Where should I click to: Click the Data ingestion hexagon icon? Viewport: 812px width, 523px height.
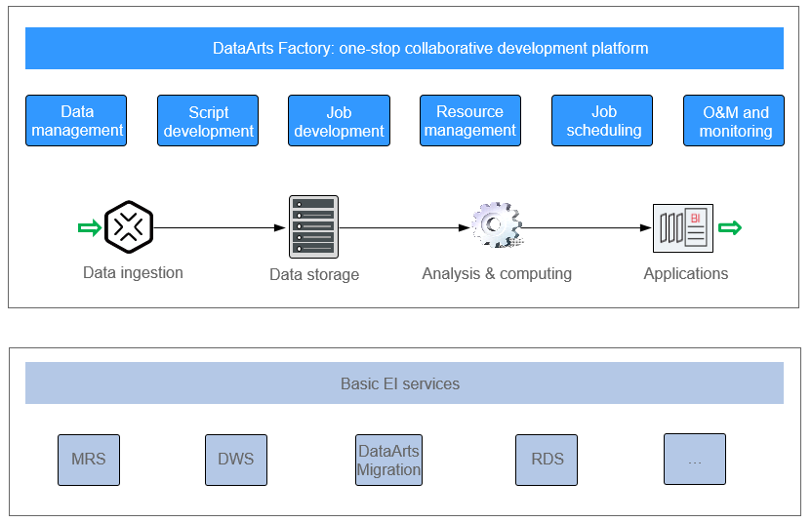(129, 226)
